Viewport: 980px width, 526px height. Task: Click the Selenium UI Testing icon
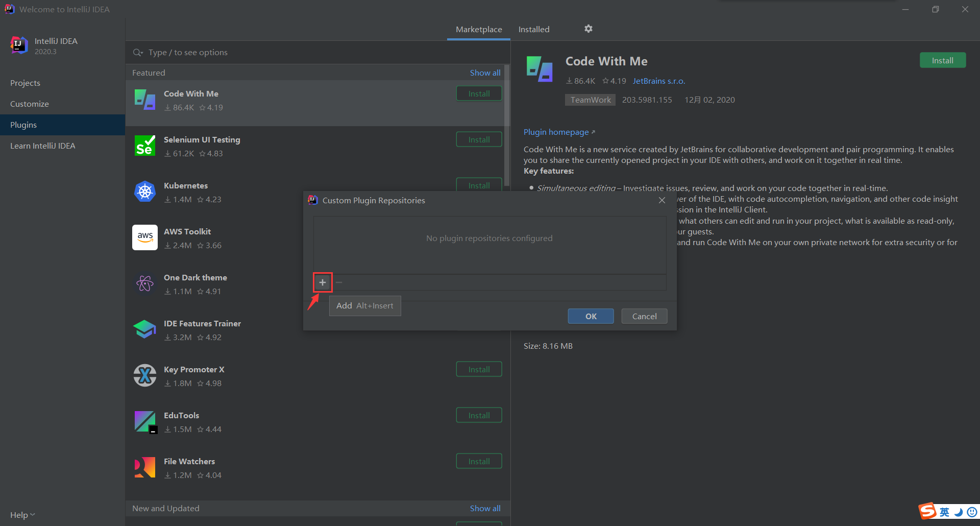145,146
